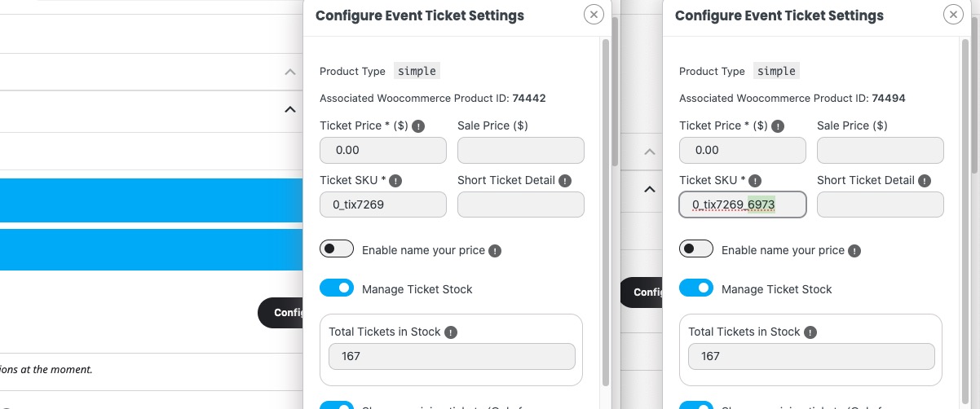Click Enable name your price info icon for product 74494

[x=855, y=251]
